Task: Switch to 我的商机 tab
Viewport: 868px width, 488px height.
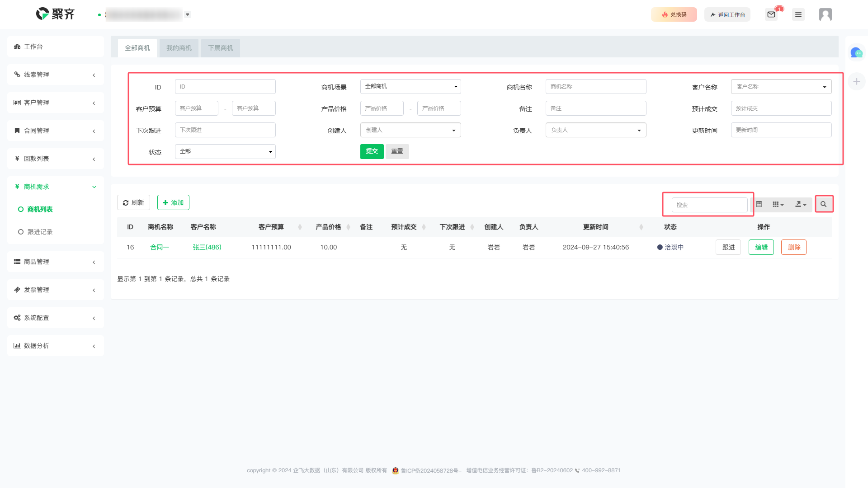Action: [x=179, y=48]
